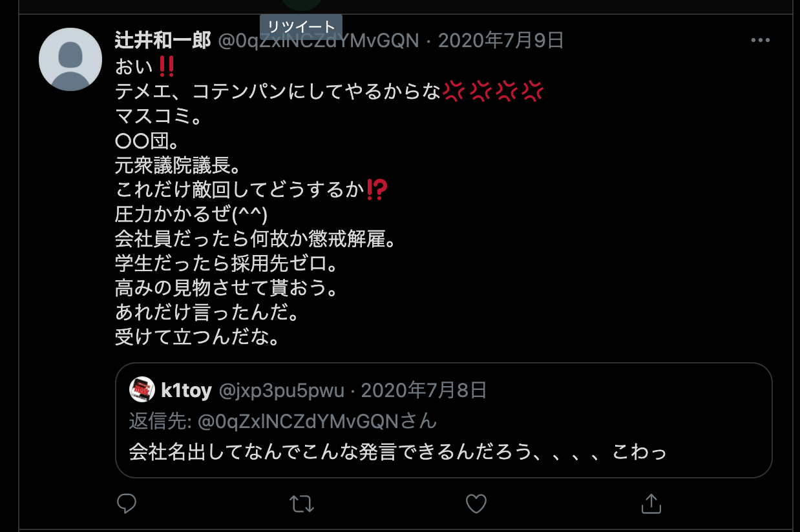Click the reply-to mention @0qZxlNCZdYMvGQNさん
Image resolution: width=800 pixels, height=532 pixels.
pos(317,421)
